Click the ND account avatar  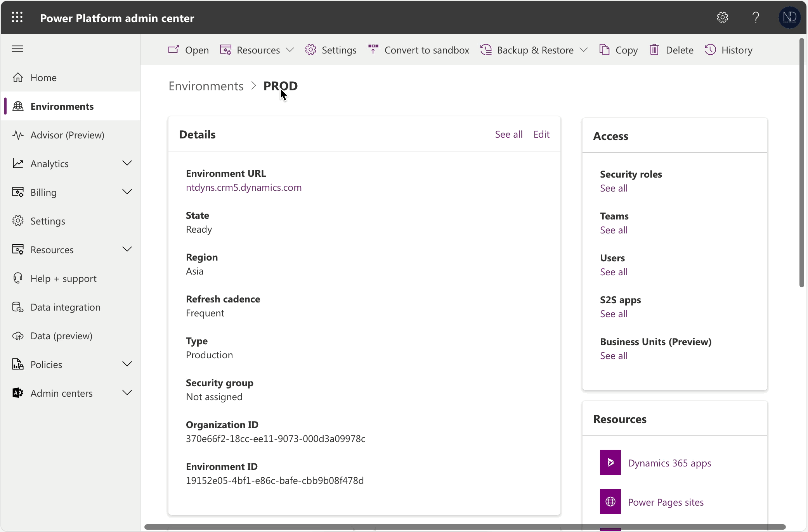(x=789, y=17)
